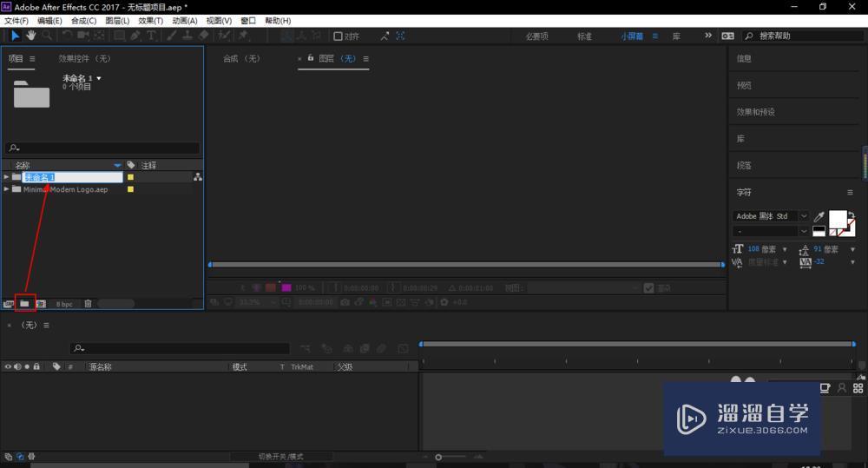The image size is (868, 468).
Task: Create a new folder in Project panel
Action: click(x=24, y=304)
